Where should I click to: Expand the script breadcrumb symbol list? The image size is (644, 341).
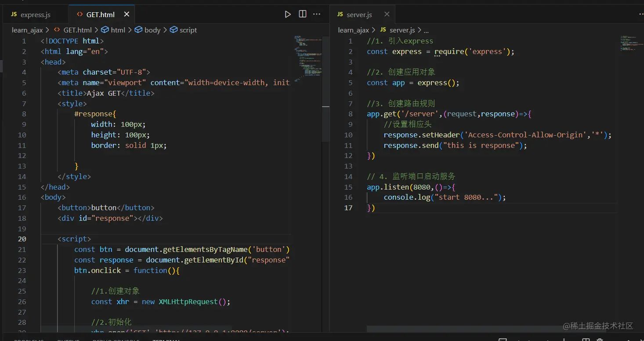[188, 30]
